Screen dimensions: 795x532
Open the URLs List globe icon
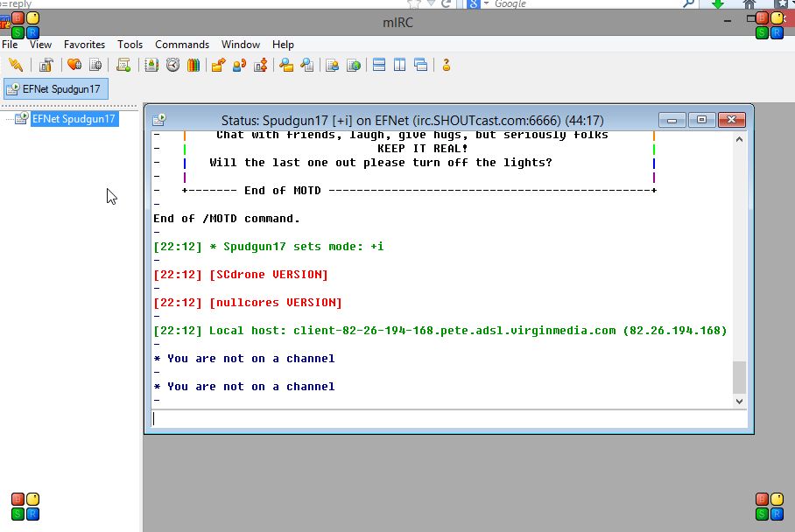[354, 65]
